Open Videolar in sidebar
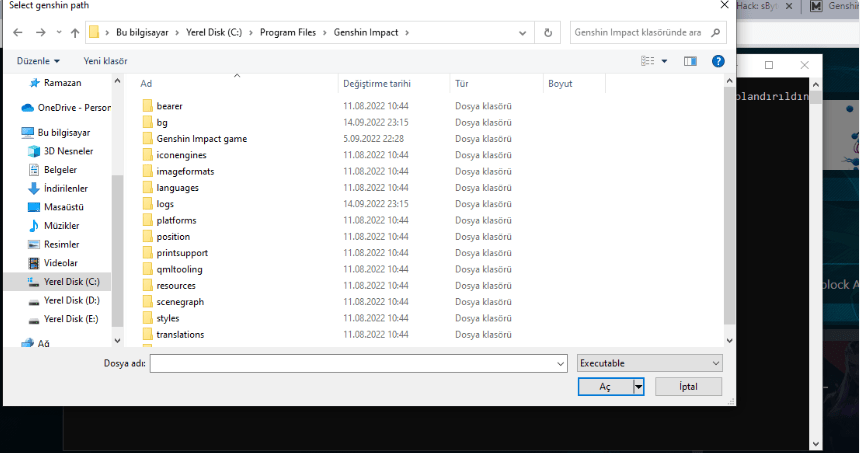Screen dimensions: 860x453 point(53,263)
